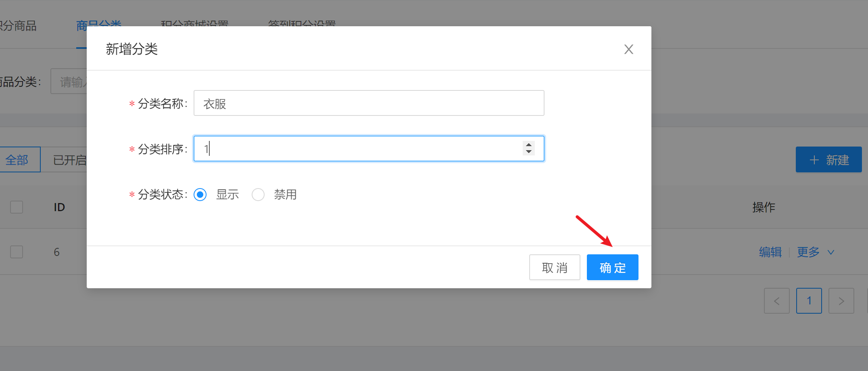Image resolution: width=868 pixels, height=371 pixels.
Task: Check the row with ID 6
Action: [x=17, y=252]
